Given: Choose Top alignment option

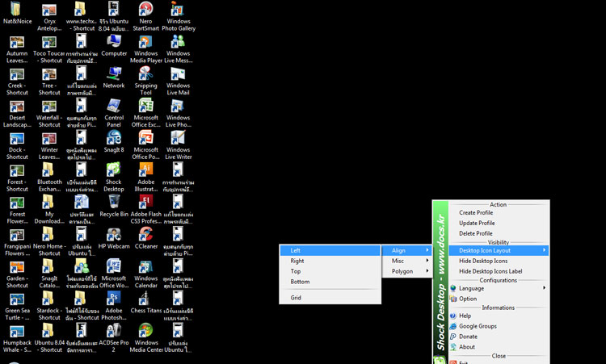Looking at the screenshot, I should click(x=330, y=271).
